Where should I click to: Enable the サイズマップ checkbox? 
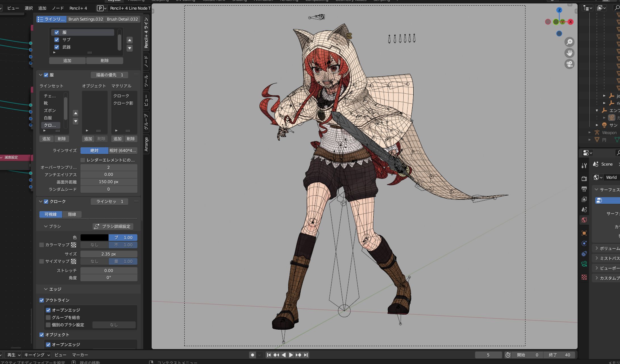(x=41, y=261)
